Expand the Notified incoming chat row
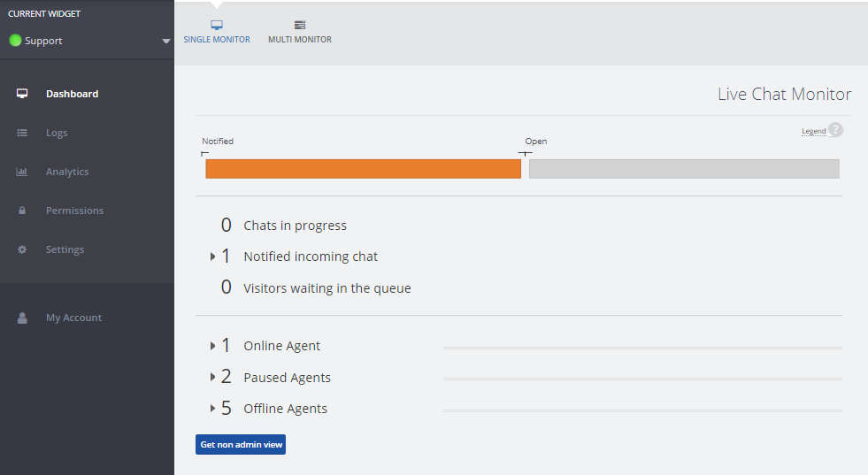Screen dimensions: 868x475 tap(212, 257)
